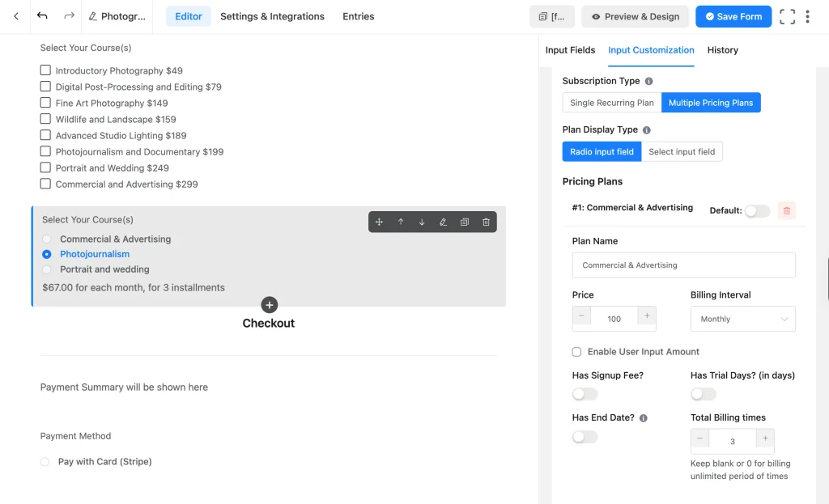
Task: Toggle Default for Commercial & Advertising plan
Action: [x=757, y=211]
